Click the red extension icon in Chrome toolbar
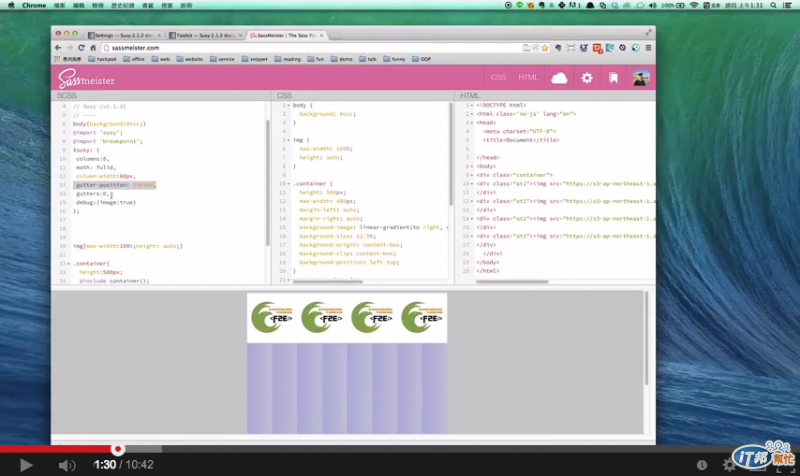This screenshot has height=476, width=800. tap(596, 48)
